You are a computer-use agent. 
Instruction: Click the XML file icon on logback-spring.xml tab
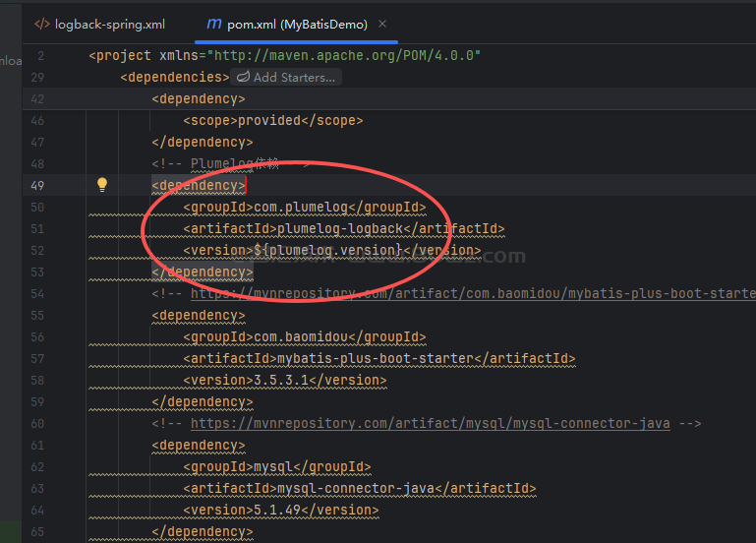coord(42,24)
